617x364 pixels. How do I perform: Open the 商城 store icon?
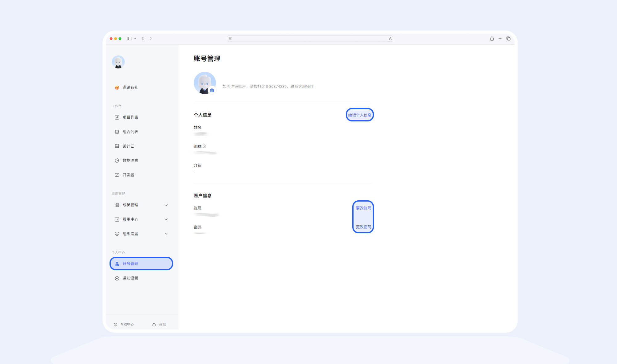click(x=154, y=324)
